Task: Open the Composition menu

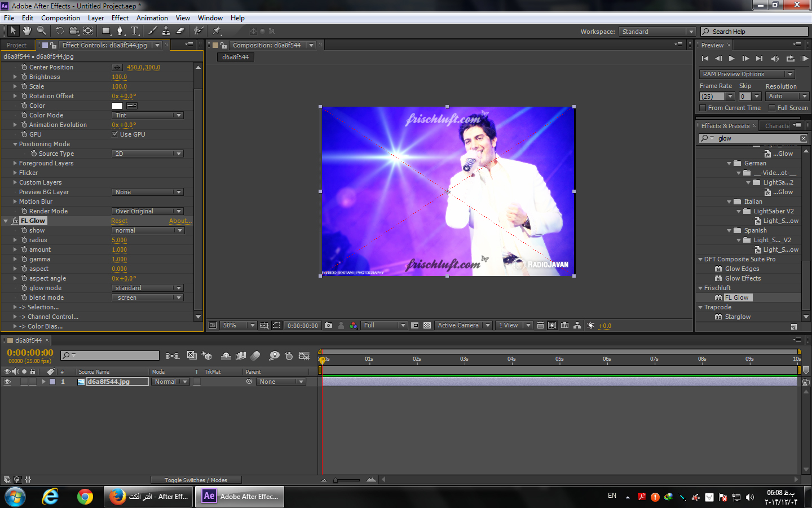Action: tap(60, 18)
